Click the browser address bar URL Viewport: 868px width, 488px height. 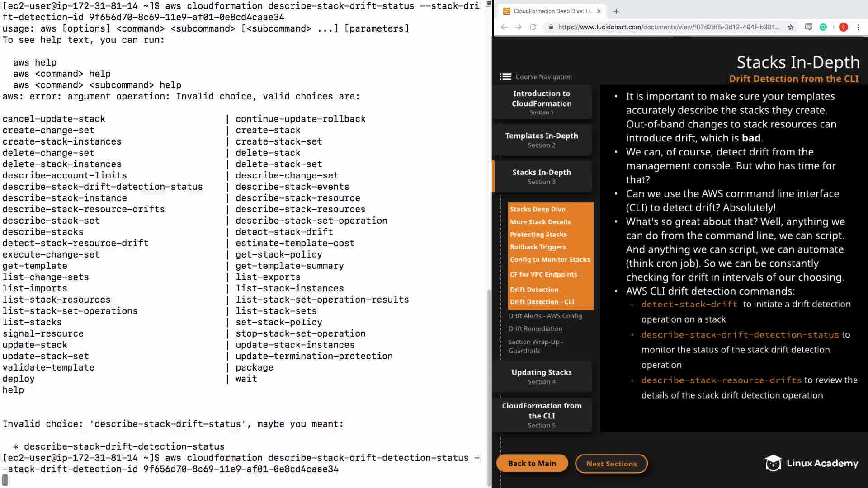tap(668, 27)
